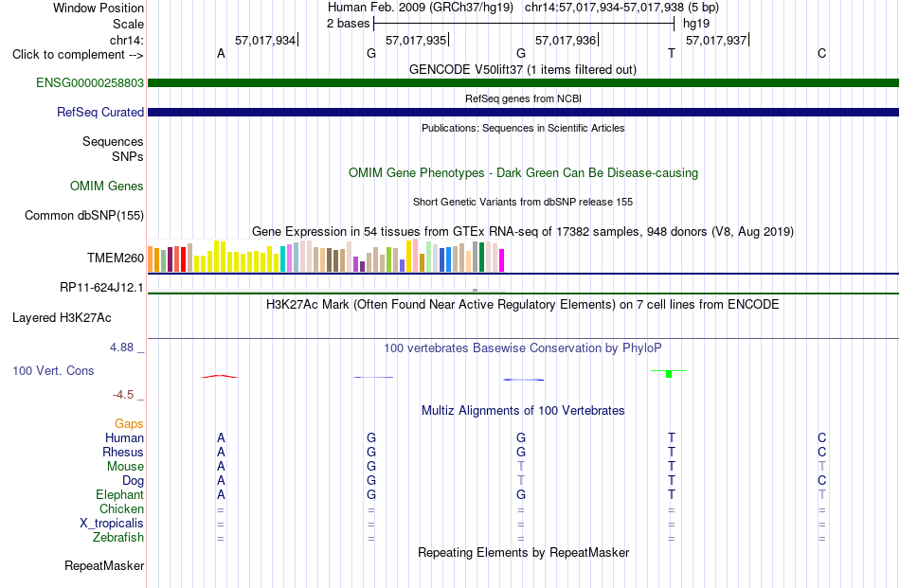
Task: Click the H3K27Ac Mark track title
Action: (523, 304)
